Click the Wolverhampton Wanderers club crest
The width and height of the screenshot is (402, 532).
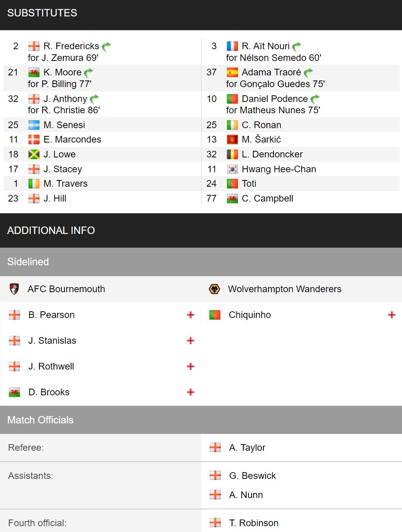[x=214, y=289]
